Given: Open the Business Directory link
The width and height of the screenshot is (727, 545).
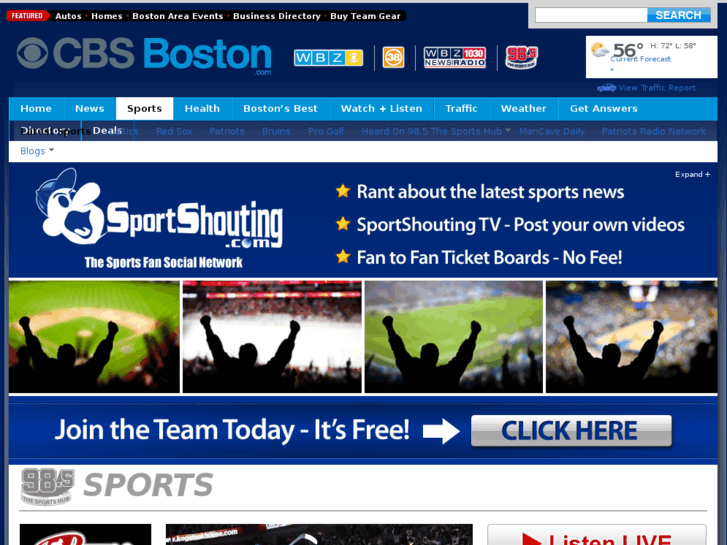Looking at the screenshot, I should [x=277, y=16].
